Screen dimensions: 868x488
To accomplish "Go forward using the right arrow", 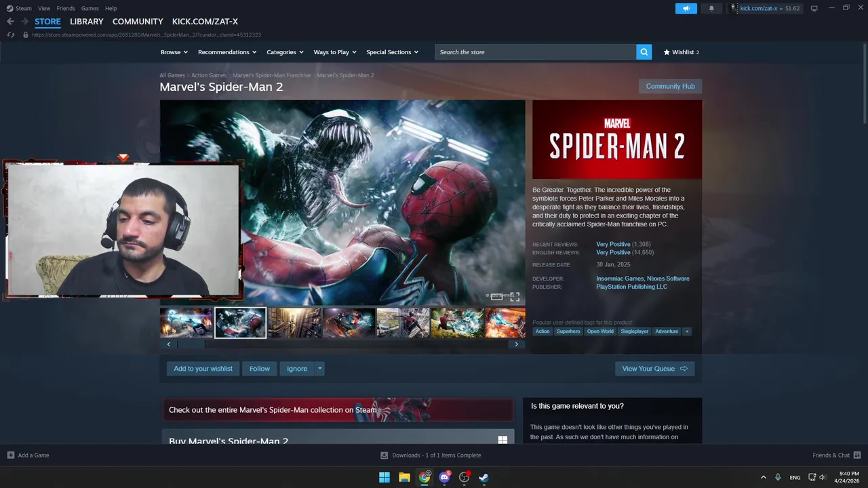I will pyautogui.click(x=24, y=22).
